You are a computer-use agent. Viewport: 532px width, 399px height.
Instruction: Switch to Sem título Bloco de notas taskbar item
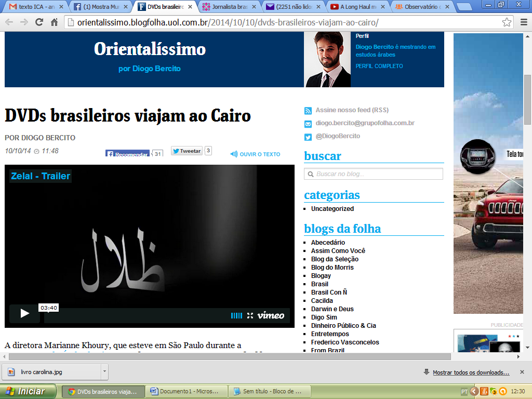270,391
